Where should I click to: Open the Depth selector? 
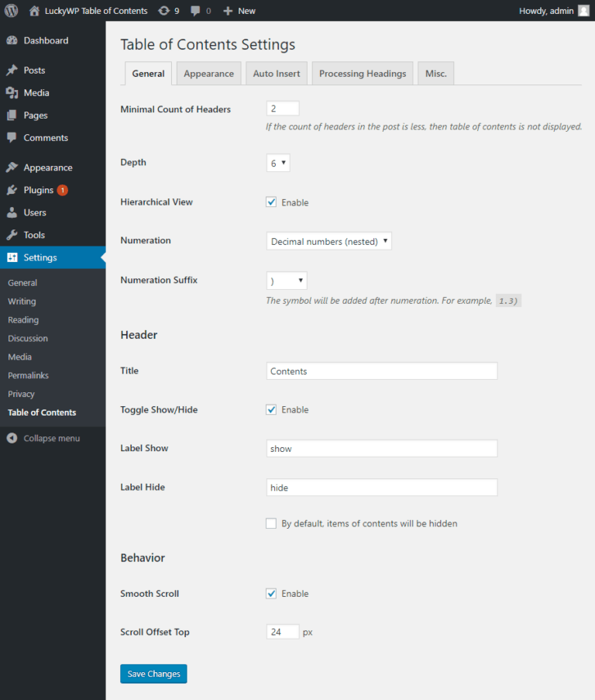click(x=277, y=163)
